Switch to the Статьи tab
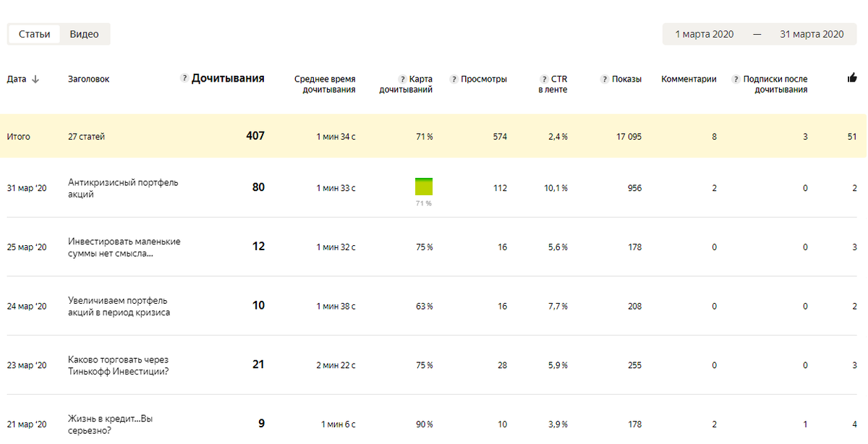The width and height of the screenshot is (868, 444). tap(35, 34)
